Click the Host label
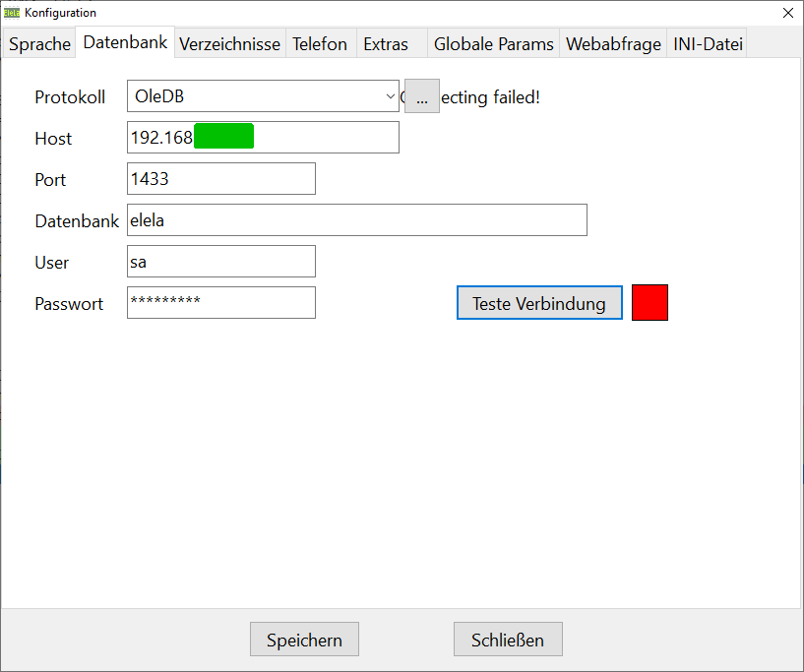 [x=53, y=139]
